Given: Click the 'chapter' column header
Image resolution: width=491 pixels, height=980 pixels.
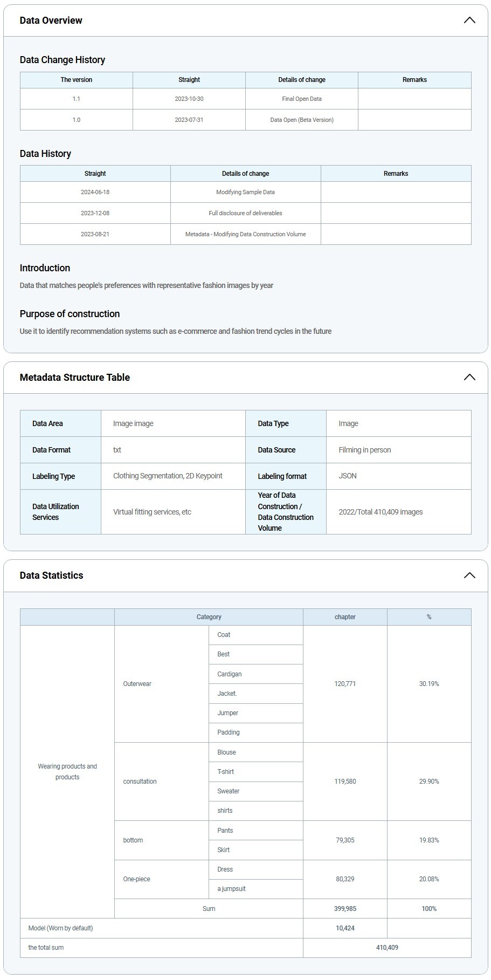Looking at the screenshot, I should pos(345,617).
